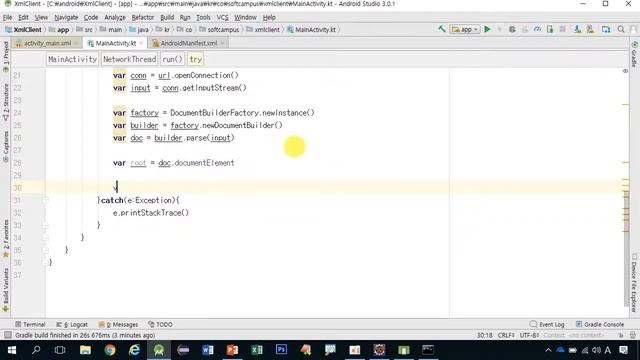Select MainActivity editor breadcrumb
Viewport: 640px width, 360px height.
click(72, 59)
